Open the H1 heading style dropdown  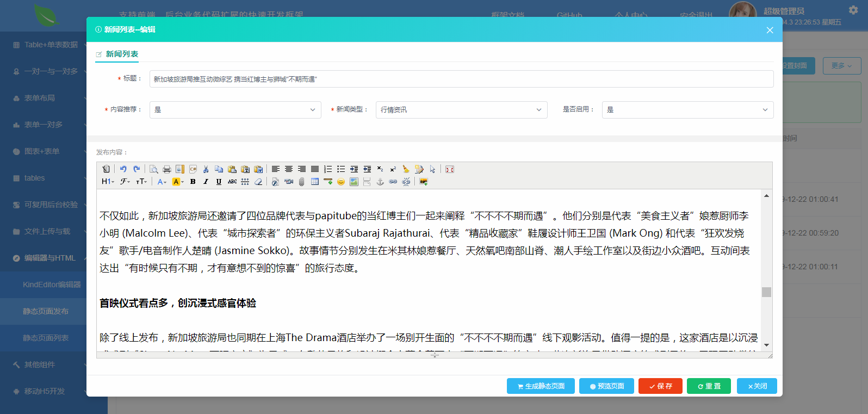(108, 182)
